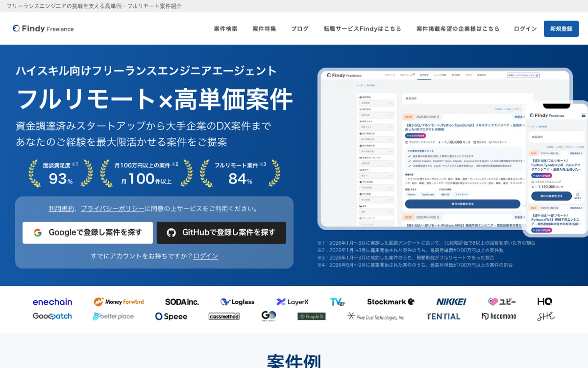
Task: Click the PeopleX logo
Action: click(311, 316)
